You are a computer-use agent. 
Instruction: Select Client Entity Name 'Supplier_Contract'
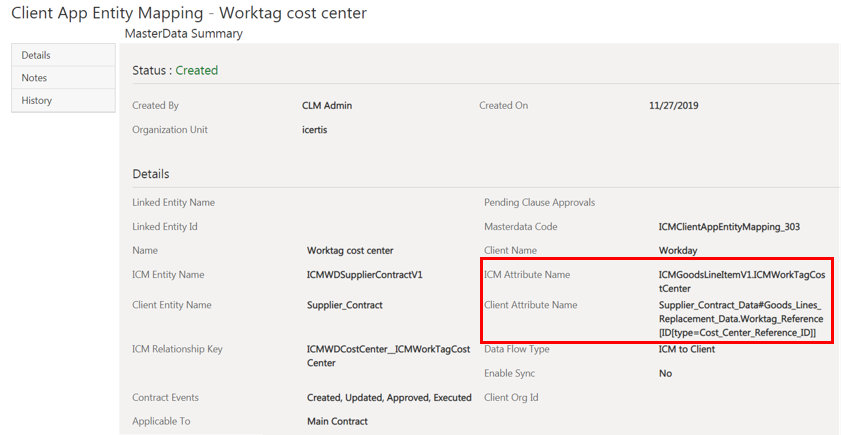coord(345,305)
